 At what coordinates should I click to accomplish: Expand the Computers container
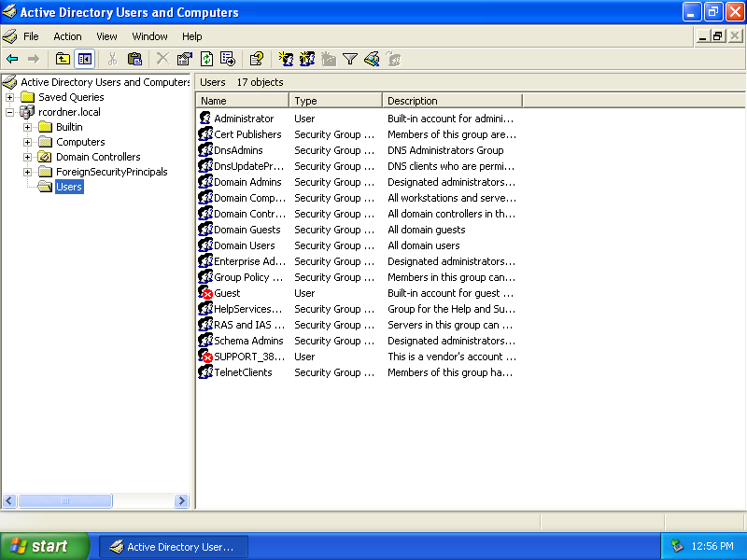point(28,142)
